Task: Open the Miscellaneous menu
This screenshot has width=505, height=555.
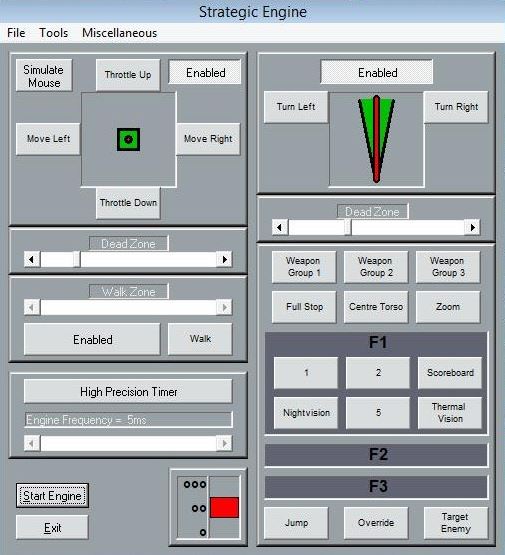Action: tap(119, 33)
